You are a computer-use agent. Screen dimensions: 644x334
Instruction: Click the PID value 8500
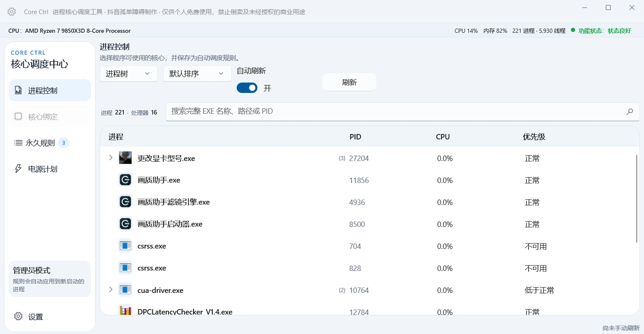[x=357, y=224]
